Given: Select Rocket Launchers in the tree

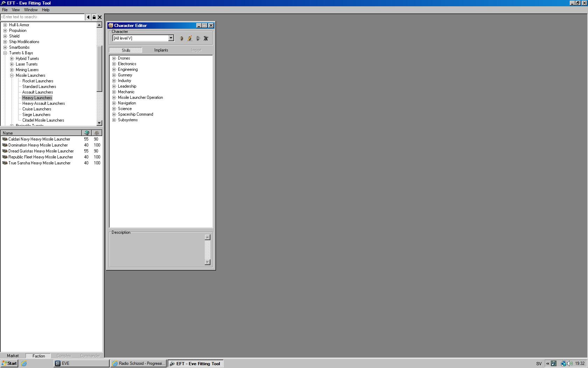Looking at the screenshot, I should (x=38, y=81).
